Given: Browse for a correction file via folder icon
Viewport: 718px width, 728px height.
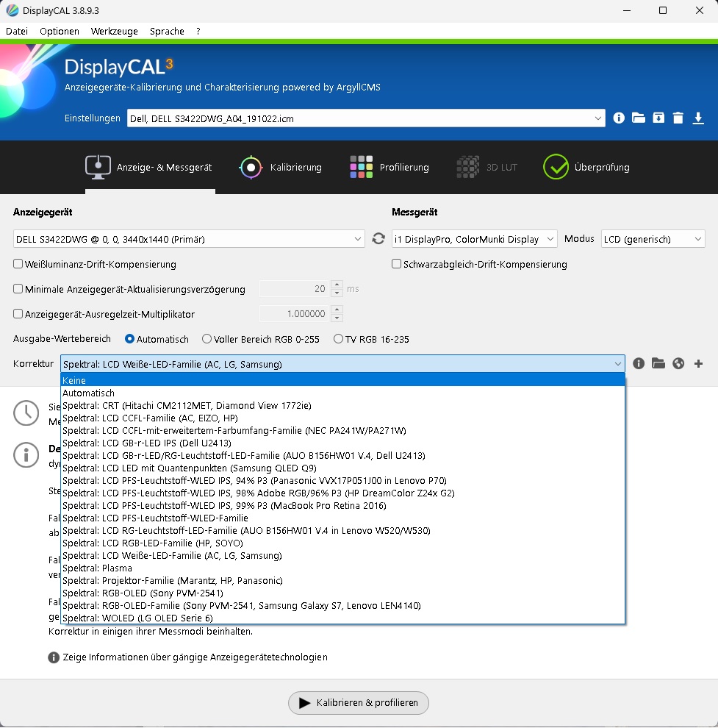Looking at the screenshot, I should 658,363.
